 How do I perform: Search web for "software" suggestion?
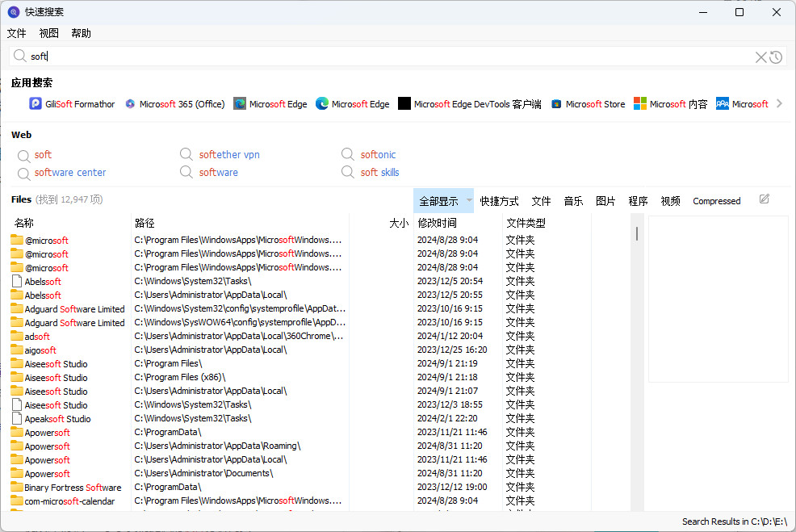click(x=218, y=173)
